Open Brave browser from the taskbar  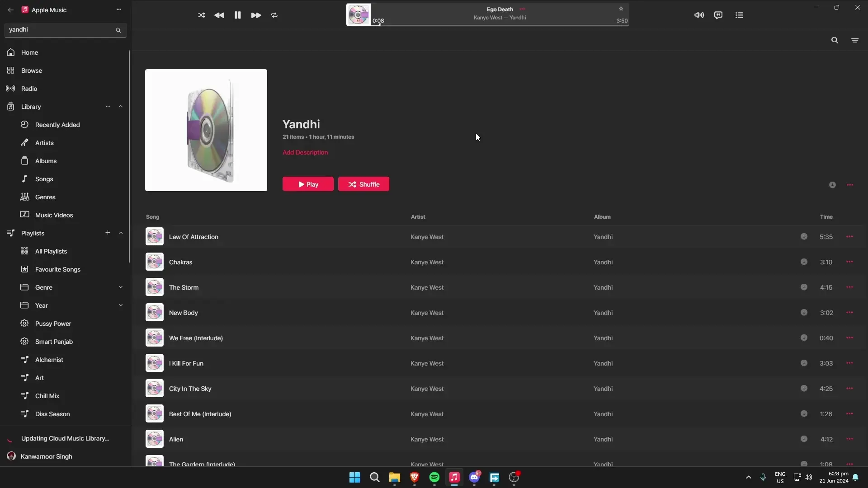tap(415, 477)
